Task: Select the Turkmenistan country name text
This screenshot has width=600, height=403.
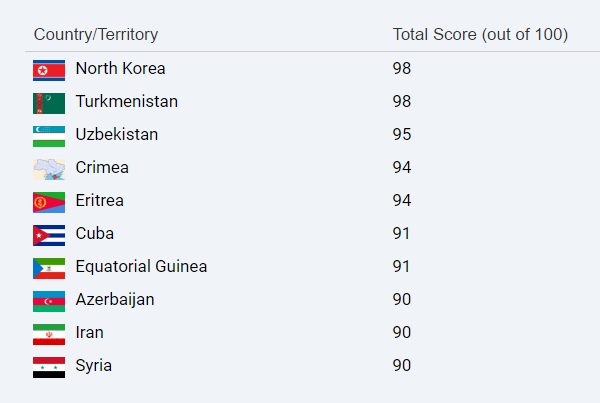Action: click(126, 102)
